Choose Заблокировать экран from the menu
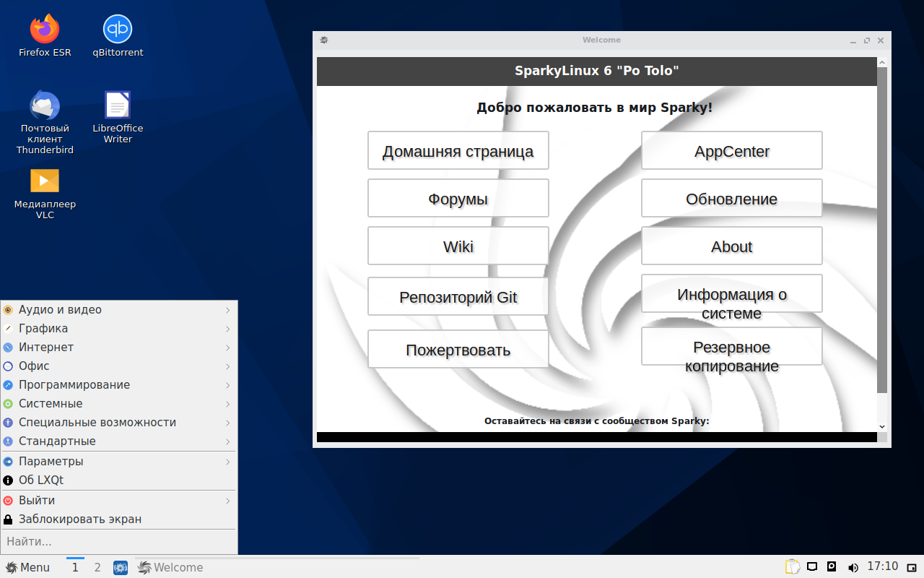This screenshot has height=578, width=924. tap(119, 519)
